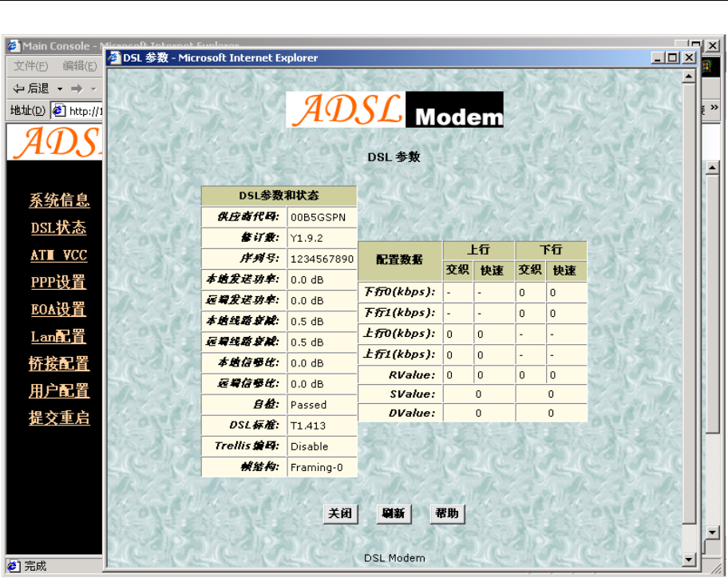Open 系统信息 link in the Main Console sidebar

coord(59,200)
